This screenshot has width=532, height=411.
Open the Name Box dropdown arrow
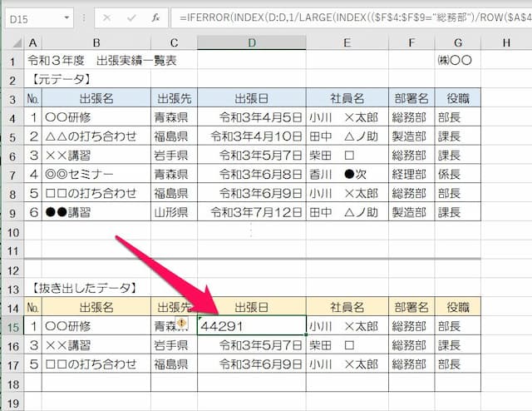tap(66, 17)
